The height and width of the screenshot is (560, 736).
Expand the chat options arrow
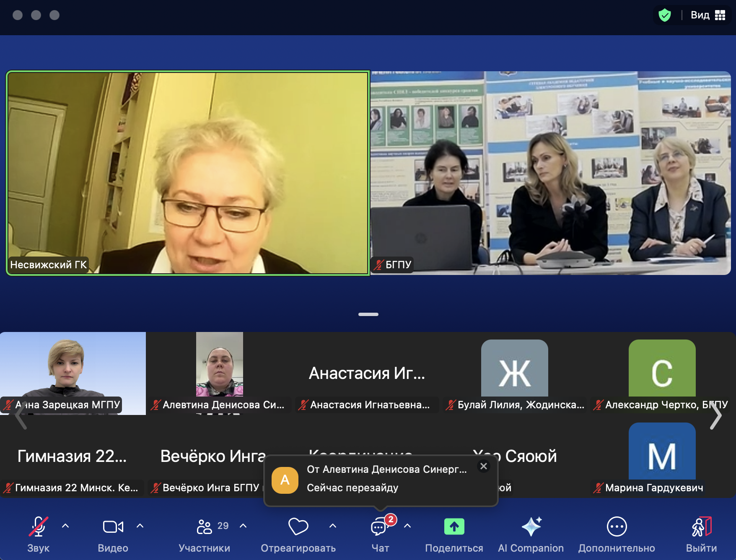click(407, 526)
